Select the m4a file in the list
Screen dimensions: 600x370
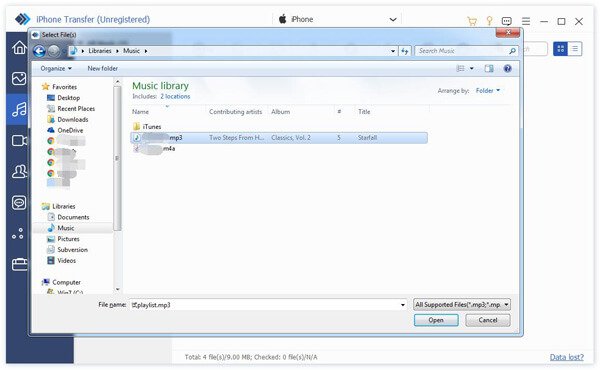[154, 149]
